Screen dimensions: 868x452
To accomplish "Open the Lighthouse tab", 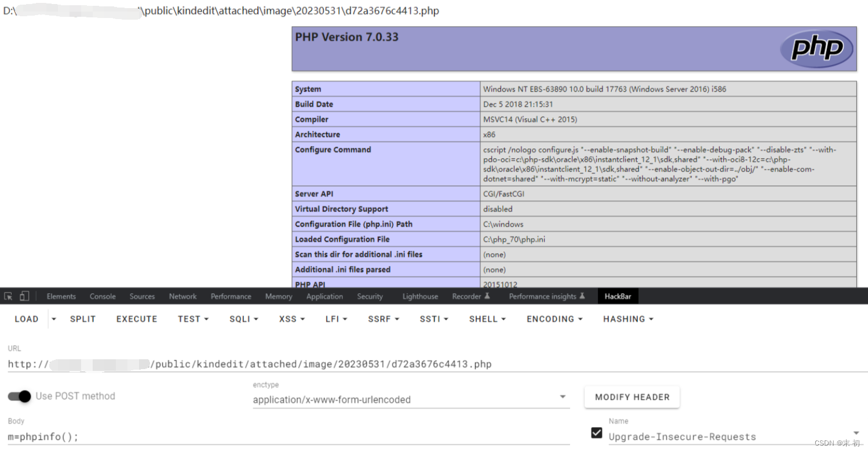I will (x=420, y=296).
